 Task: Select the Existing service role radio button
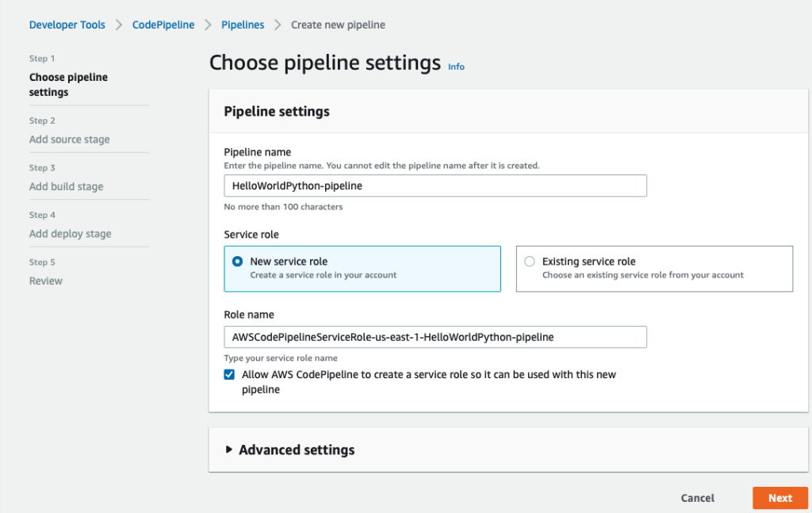pyautogui.click(x=530, y=262)
